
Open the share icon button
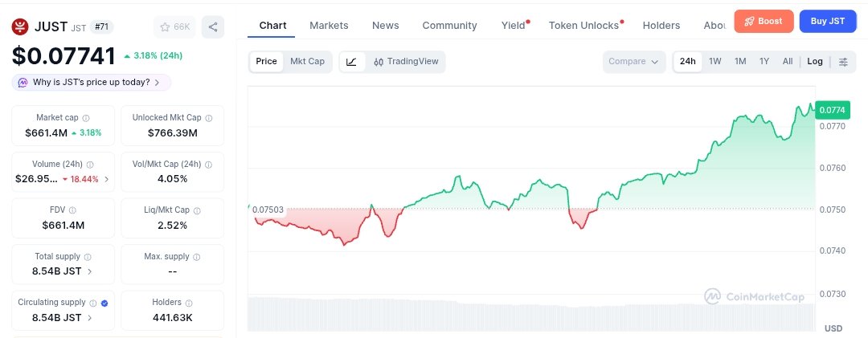pyautogui.click(x=213, y=27)
